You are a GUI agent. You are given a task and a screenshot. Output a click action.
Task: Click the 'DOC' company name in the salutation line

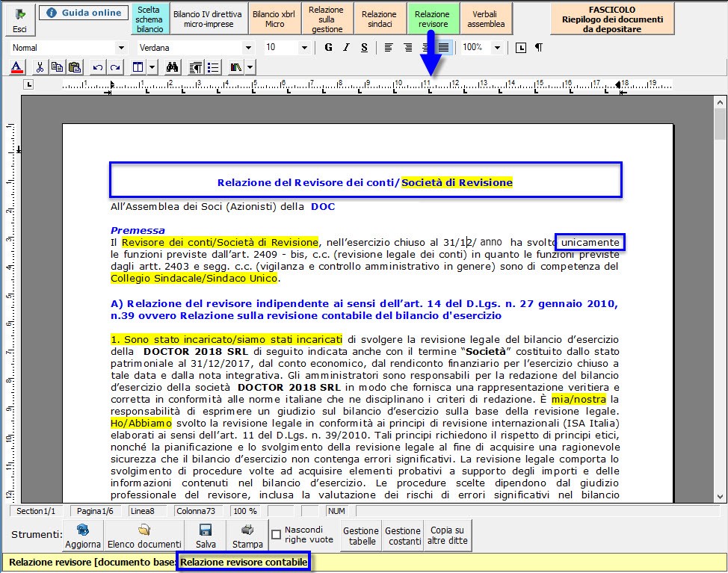(323, 206)
